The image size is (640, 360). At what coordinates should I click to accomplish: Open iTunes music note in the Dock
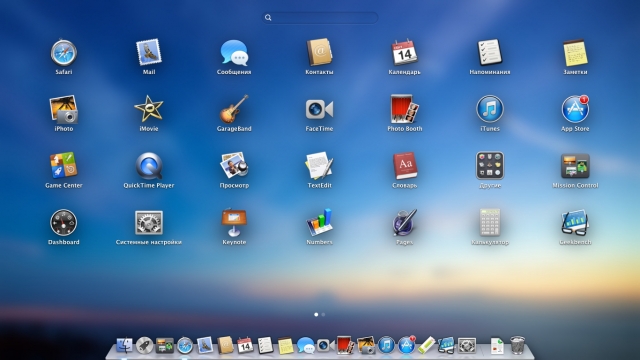point(386,346)
